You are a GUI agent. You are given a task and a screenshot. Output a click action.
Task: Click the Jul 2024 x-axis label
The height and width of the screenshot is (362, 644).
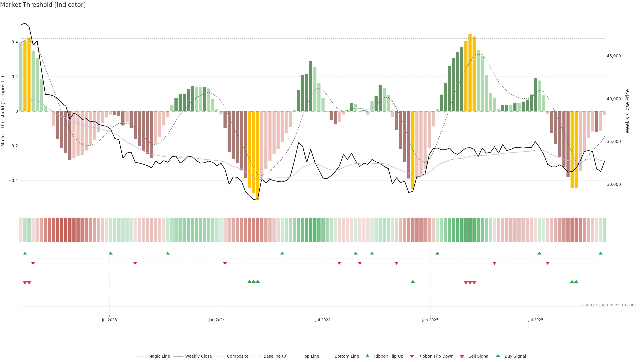tap(323, 320)
